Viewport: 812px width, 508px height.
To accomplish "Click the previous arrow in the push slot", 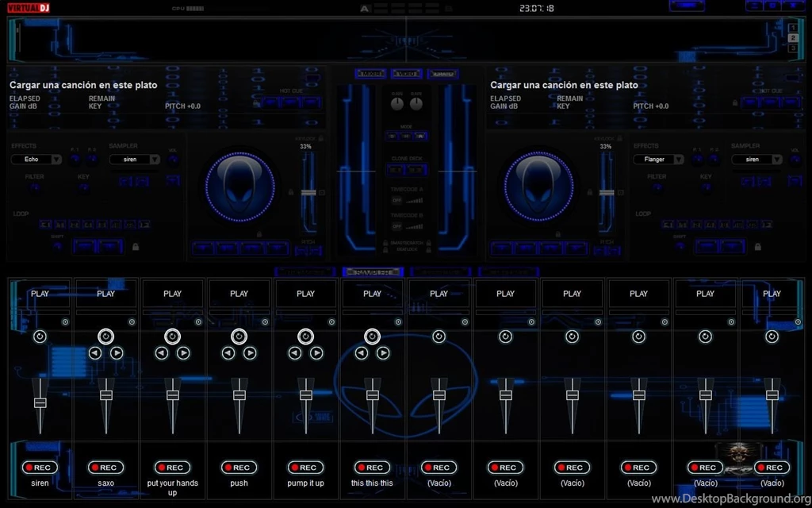I will click(x=228, y=353).
